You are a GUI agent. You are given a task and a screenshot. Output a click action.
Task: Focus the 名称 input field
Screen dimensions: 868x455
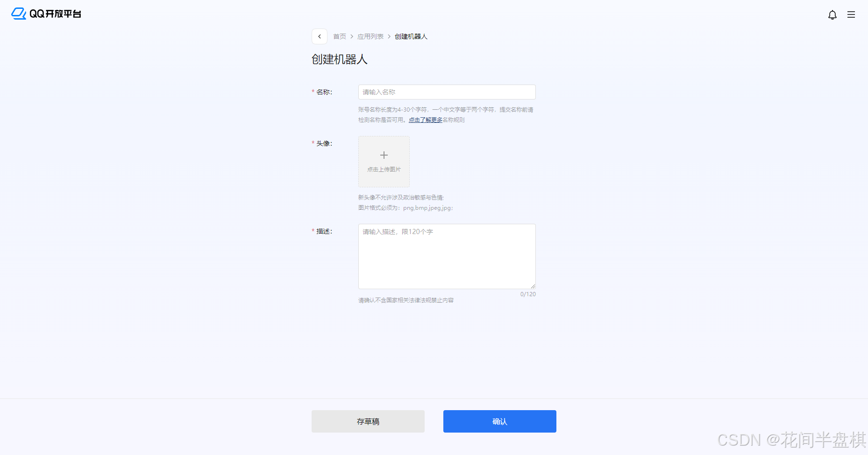click(x=447, y=92)
